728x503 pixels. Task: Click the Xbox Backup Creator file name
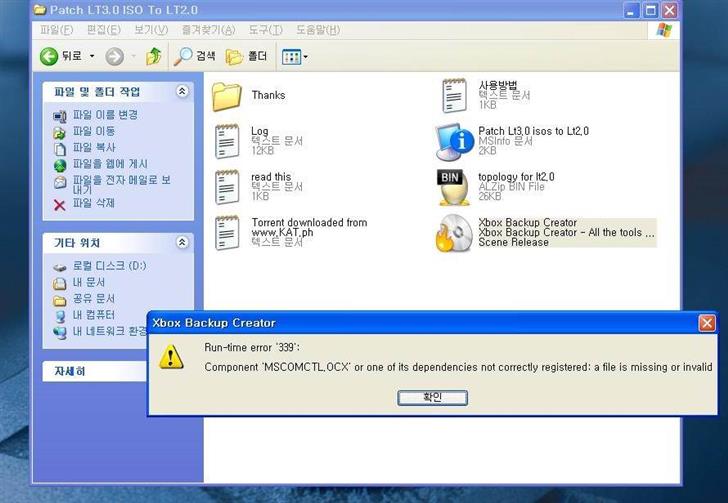(x=527, y=222)
